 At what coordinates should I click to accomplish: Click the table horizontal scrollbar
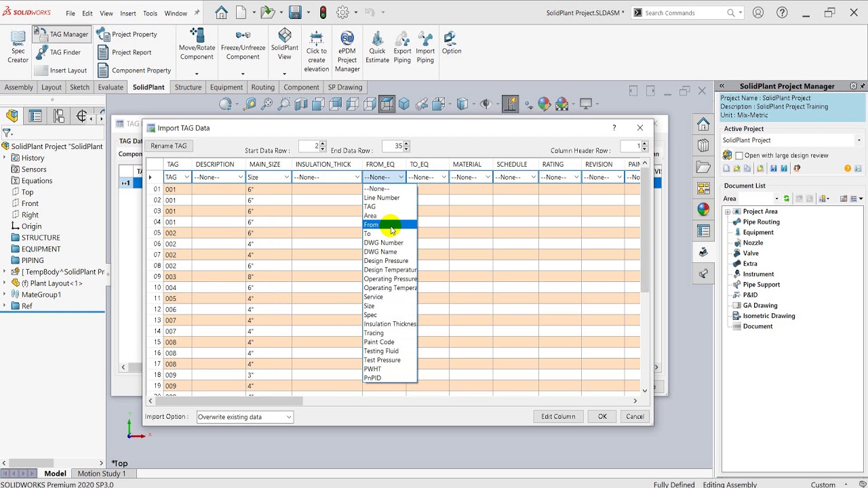point(231,401)
